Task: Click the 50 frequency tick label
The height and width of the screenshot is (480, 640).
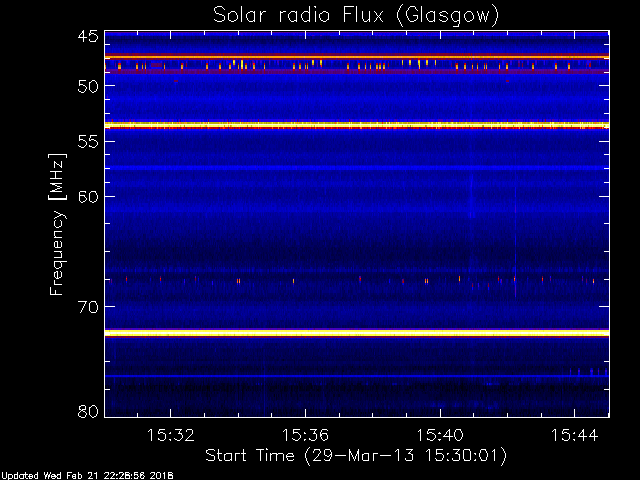Action: [88, 86]
